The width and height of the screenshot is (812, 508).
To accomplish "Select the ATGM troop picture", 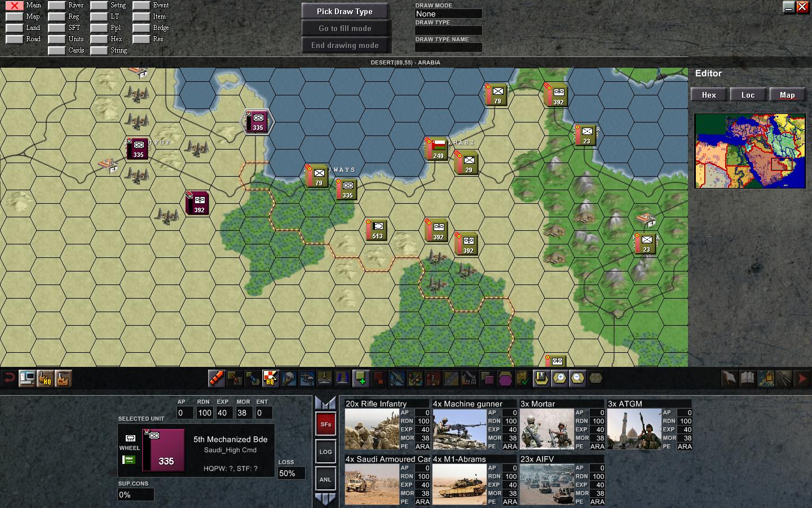I will pyautogui.click(x=634, y=428).
